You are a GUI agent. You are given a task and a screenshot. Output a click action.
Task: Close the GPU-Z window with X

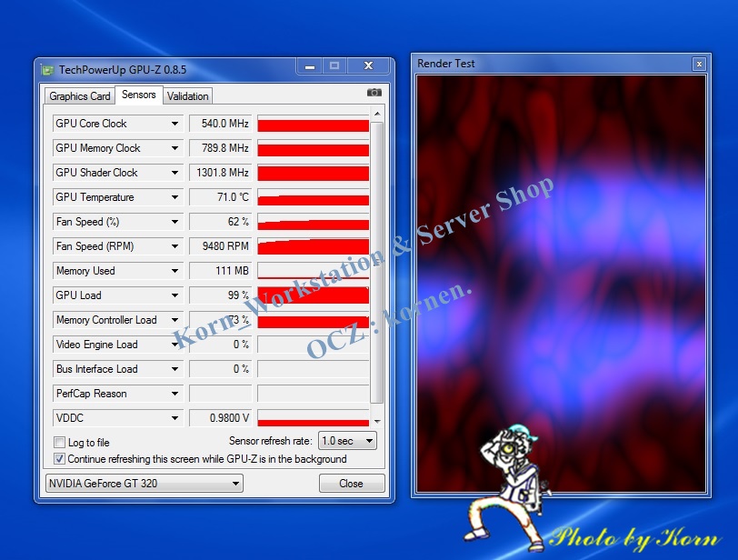coord(368,65)
